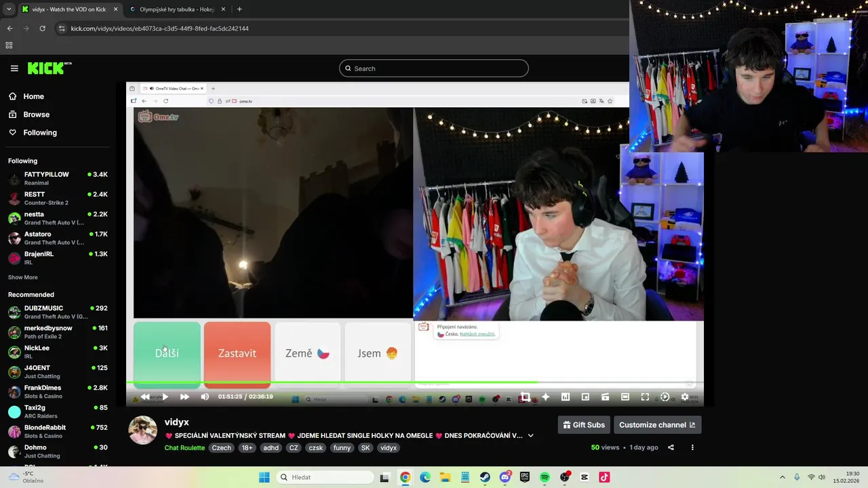Open NickLee recommended channel
868x488 pixels.
click(x=58, y=352)
